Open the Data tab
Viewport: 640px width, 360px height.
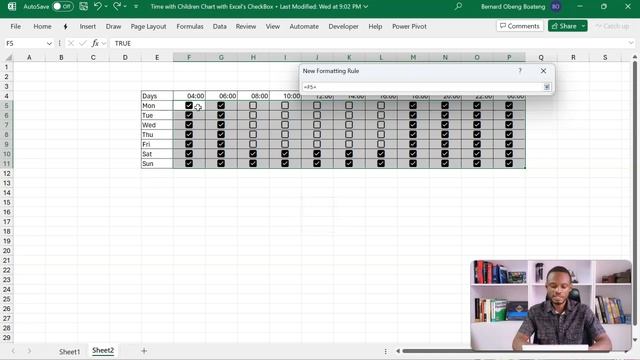[x=220, y=26]
